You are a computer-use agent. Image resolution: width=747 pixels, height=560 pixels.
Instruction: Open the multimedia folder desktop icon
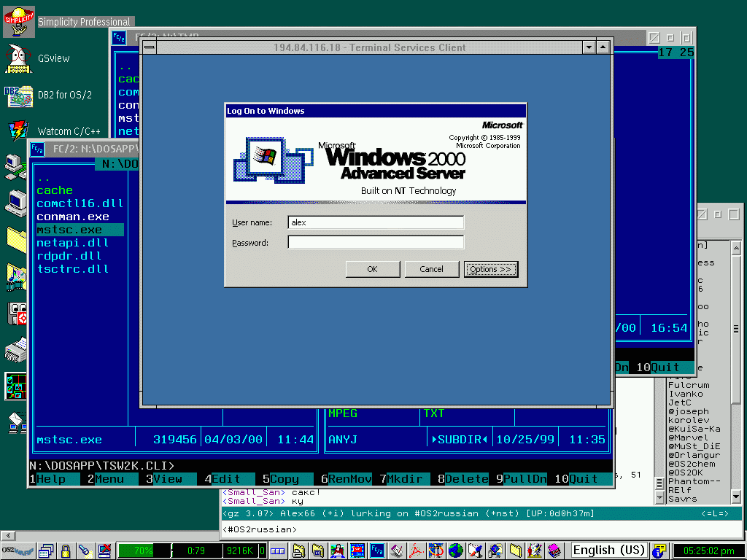pyautogui.click(x=16, y=277)
